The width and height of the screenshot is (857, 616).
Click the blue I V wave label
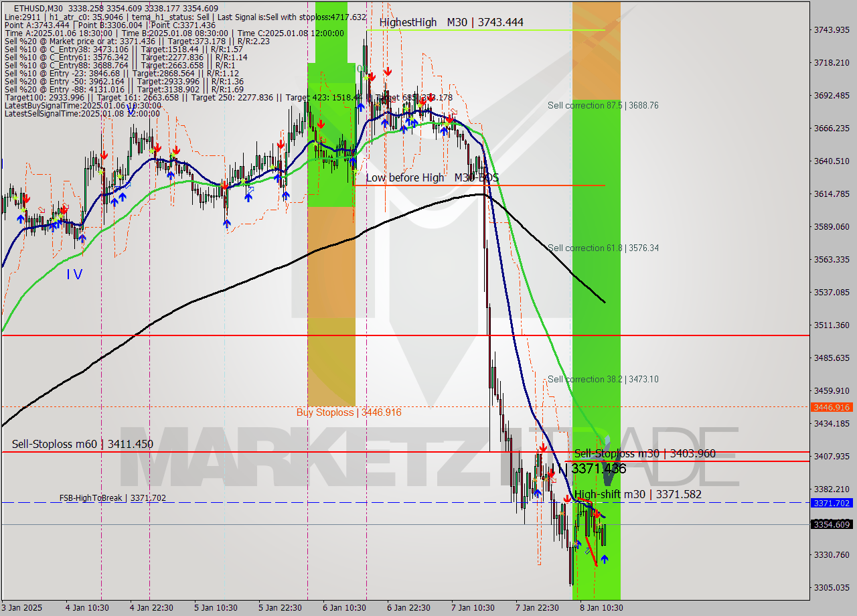point(74,275)
